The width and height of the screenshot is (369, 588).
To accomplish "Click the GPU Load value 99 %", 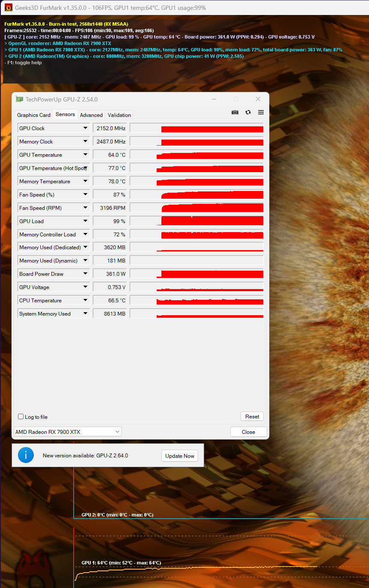I will [110, 221].
